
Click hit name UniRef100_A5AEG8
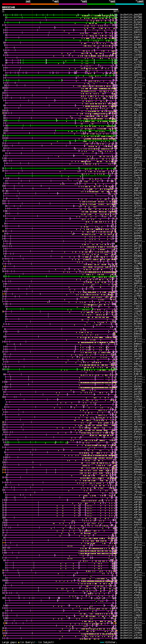tap(131, 595)
